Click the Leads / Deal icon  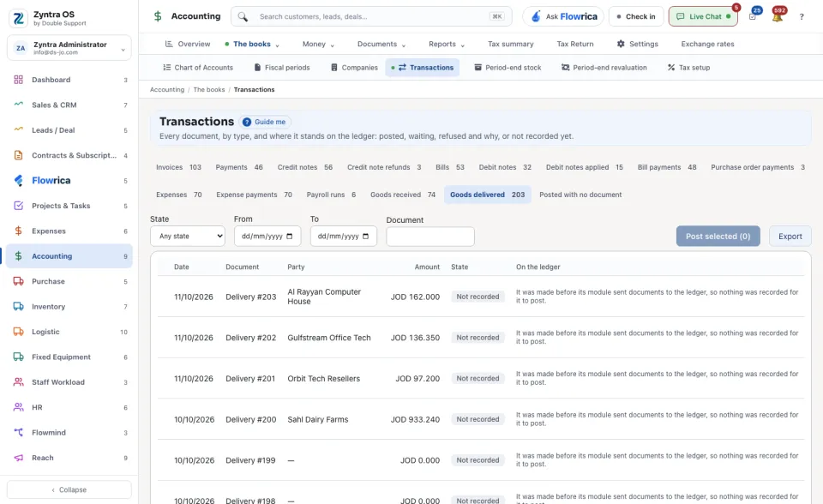(18, 129)
